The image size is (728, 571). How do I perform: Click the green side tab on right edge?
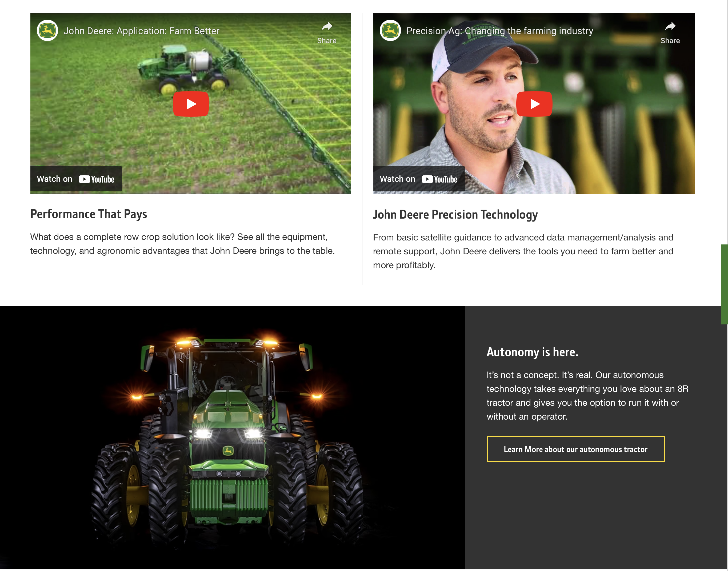point(724,284)
